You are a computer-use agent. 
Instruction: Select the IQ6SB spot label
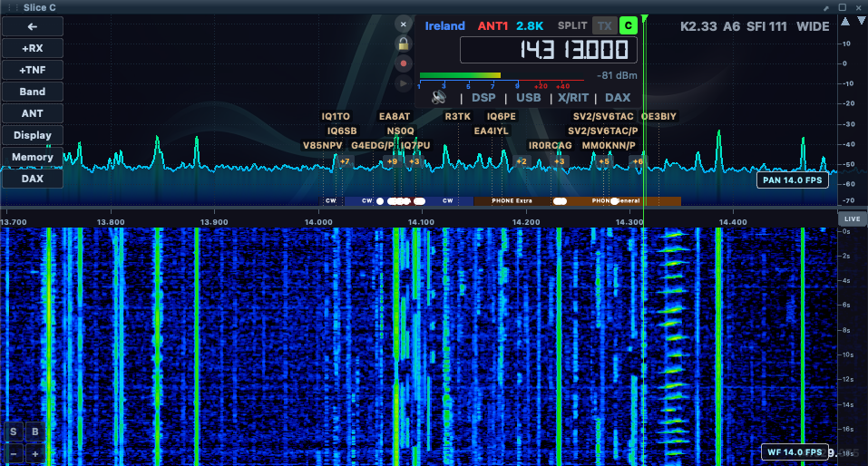[342, 131]
